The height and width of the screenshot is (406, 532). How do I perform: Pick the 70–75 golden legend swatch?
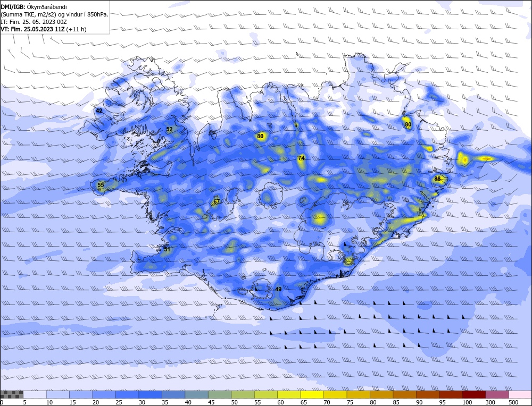(x=335, y=394)
